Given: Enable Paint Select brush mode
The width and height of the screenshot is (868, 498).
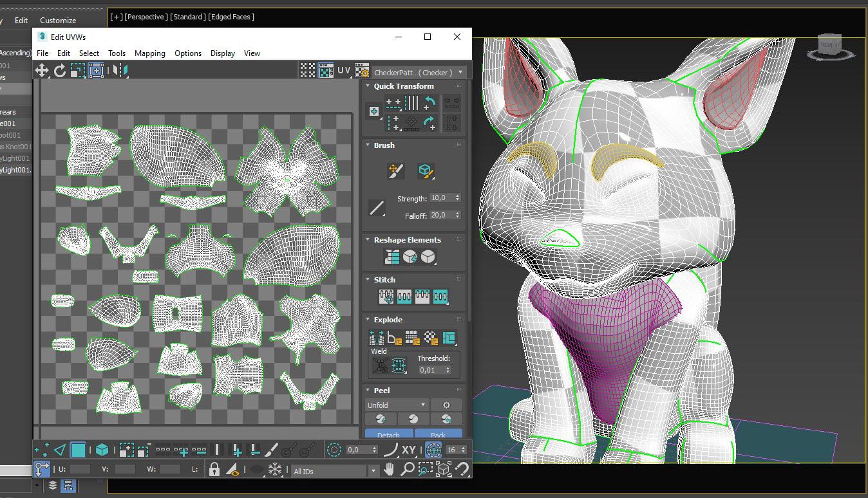Looking at the screenshot, I should (x=272, y=450).
